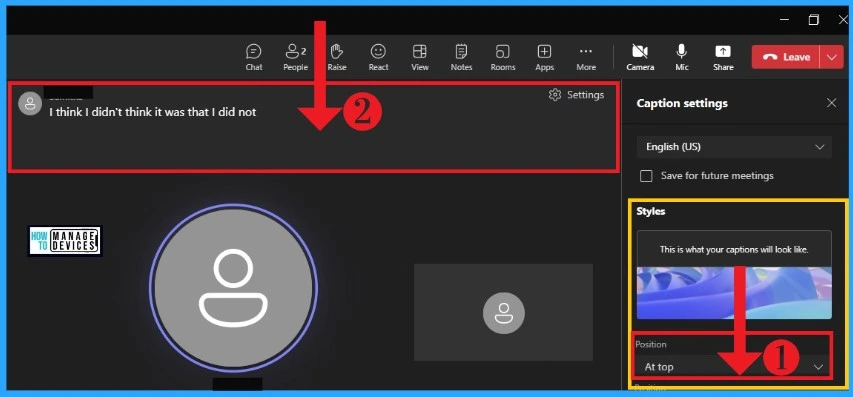Click the caption speaker avatar icon
The width and height of the screenshot is (853, 397).
[x=30, y=103]
